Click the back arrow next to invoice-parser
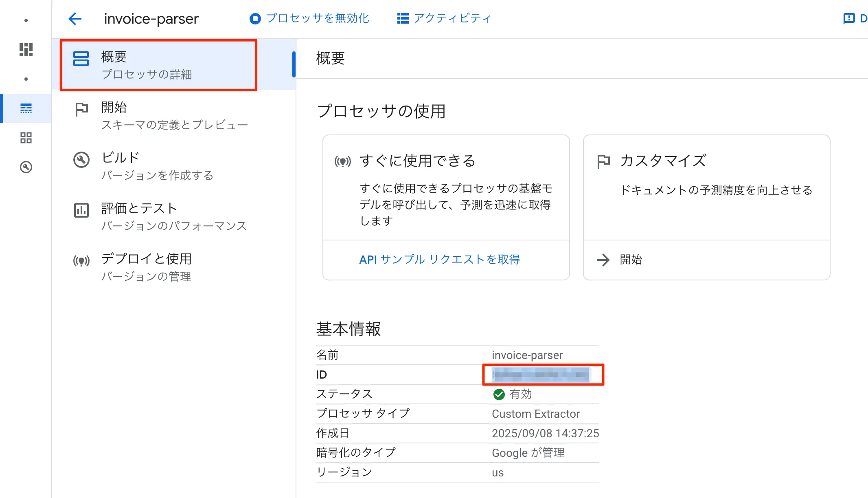 75,19
